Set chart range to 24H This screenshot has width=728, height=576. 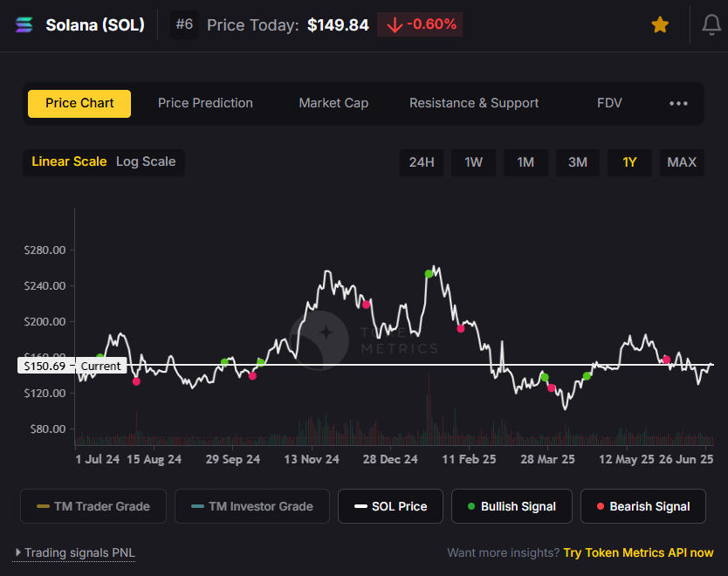tap(422, 162)
